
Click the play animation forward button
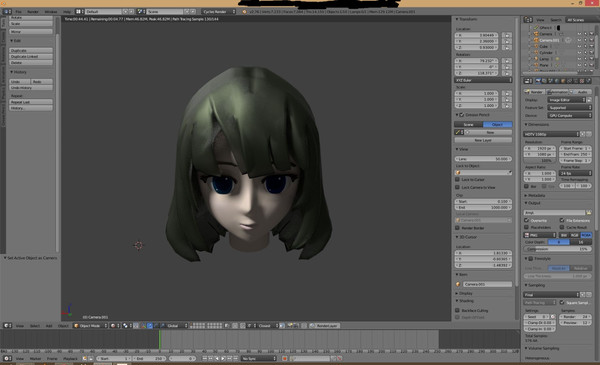point(223,358)
